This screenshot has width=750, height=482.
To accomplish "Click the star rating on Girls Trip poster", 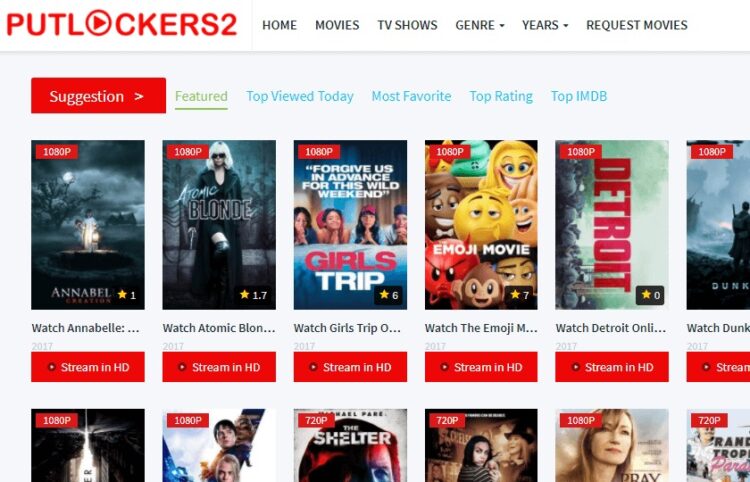I will 389,295.
